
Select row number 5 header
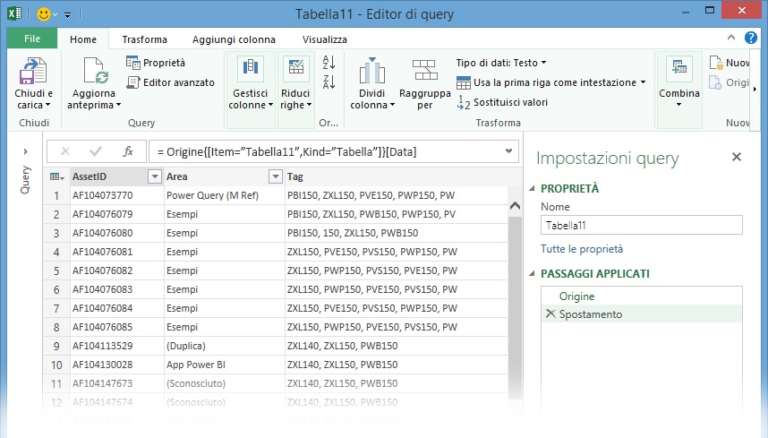click(x=56, y=271)
